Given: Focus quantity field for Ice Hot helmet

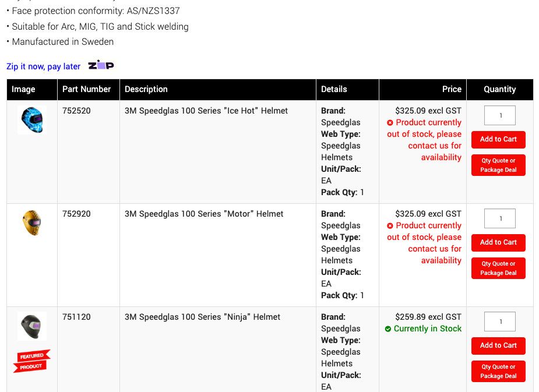Looking at the screenshot, I should pyautogui.click(x=500, y=115).
